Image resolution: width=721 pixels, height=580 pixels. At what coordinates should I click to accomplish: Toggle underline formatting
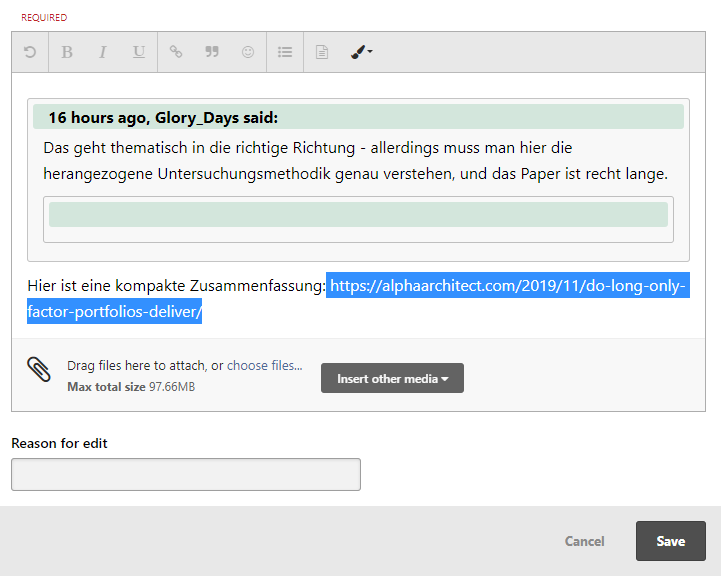tap(139, 52)
